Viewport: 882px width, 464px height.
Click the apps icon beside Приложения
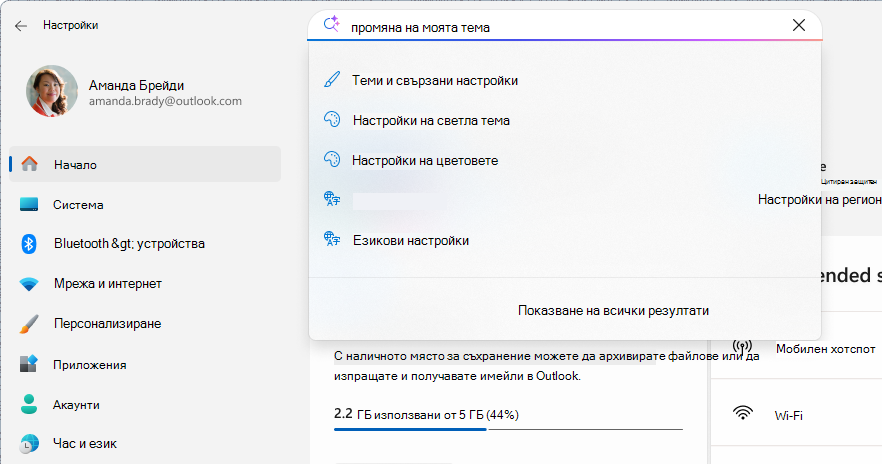click(x=29, y=364)
